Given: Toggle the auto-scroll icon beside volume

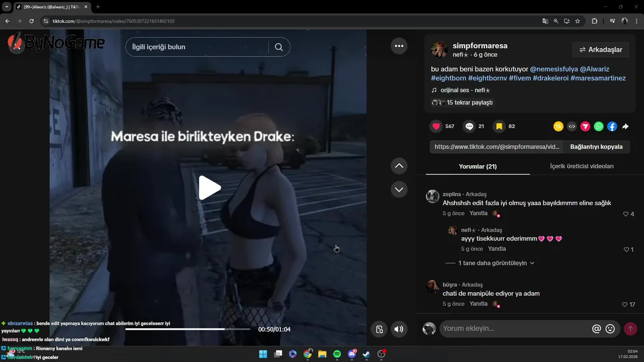Looking at the screenshot, I should tap(379, 329).
